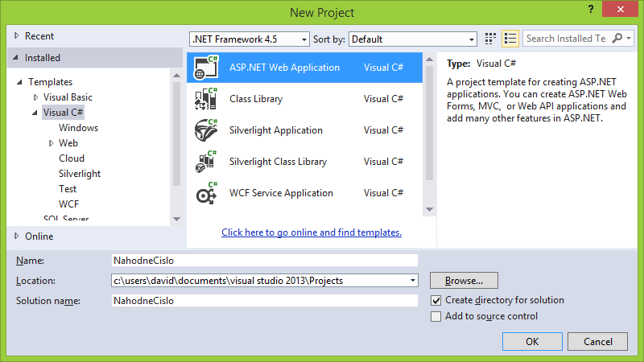Click the Name input field
The image size is (644, 362).
click(265, 261)
